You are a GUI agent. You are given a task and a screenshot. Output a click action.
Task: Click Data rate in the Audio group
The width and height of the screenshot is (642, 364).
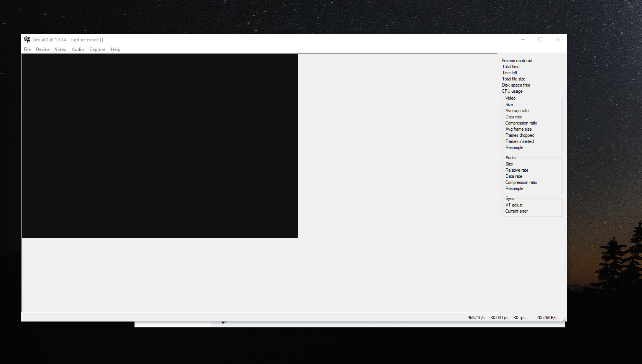click(514, 176)
